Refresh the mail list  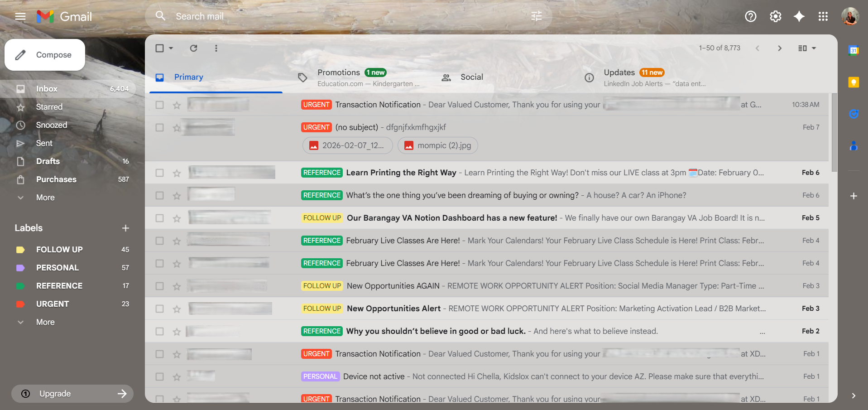(x=193, y=48)
